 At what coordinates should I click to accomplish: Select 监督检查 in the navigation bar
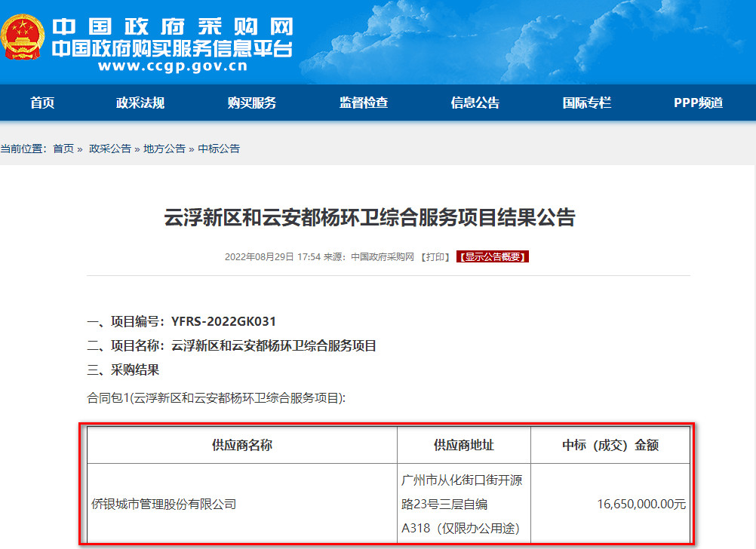click(x=364, y=103)
